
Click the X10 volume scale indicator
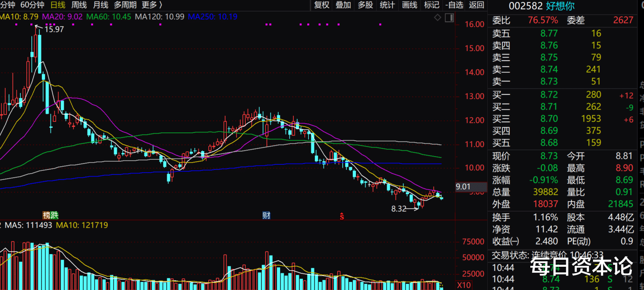(x=464, y=285)
